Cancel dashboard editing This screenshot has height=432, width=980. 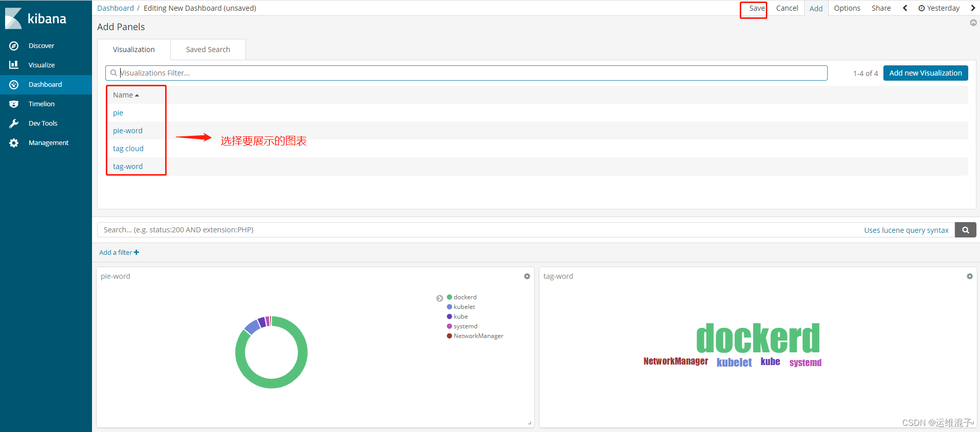787,8
